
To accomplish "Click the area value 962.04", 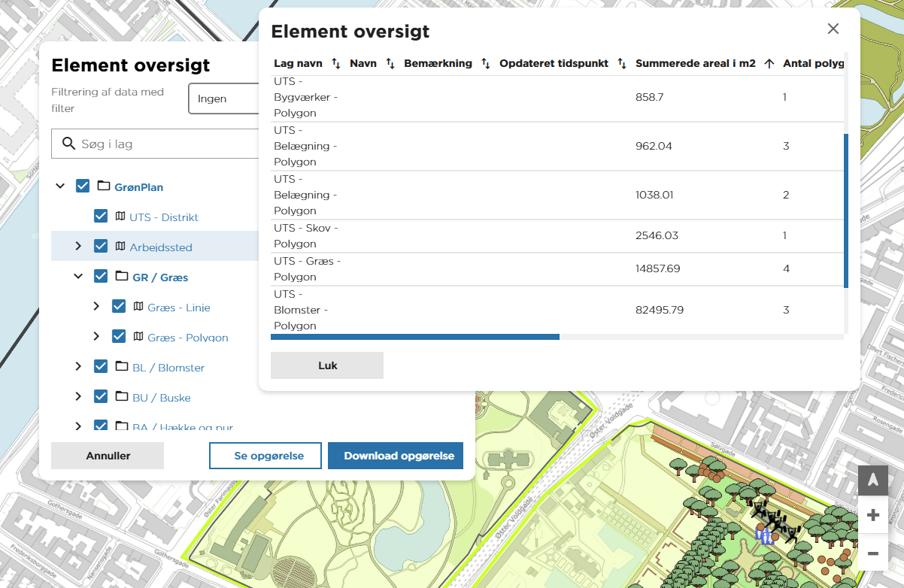I will click(x=654, y=146).
